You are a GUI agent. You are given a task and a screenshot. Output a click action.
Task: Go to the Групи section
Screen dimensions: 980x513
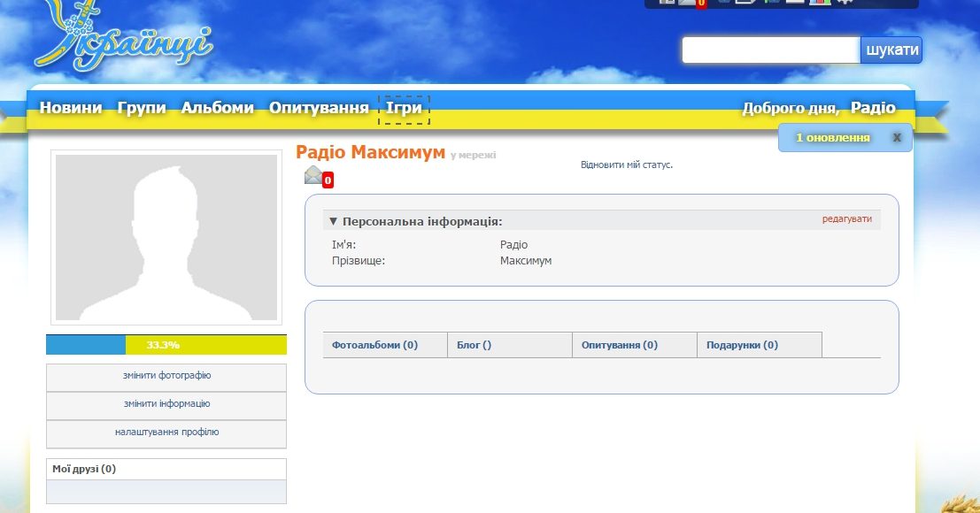[x=142, y=108]
